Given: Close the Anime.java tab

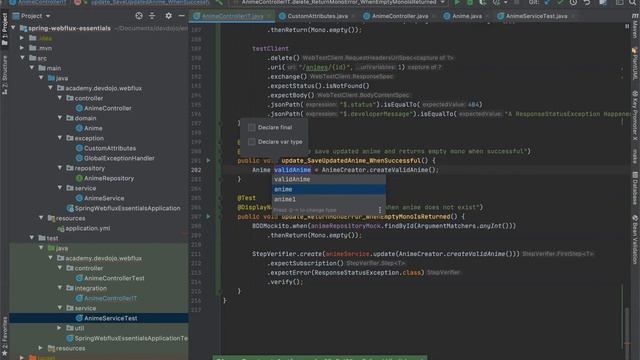Looking at the screenshot, I should tap(487, 16).
